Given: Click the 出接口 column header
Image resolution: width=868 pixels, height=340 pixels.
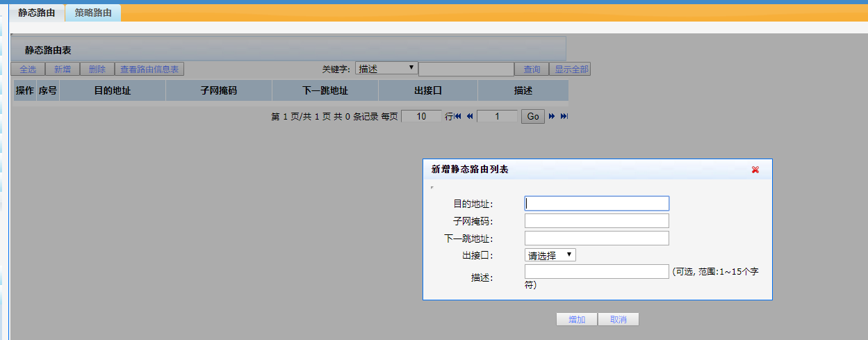Looking at the screenshot, I should click(428, 90).
